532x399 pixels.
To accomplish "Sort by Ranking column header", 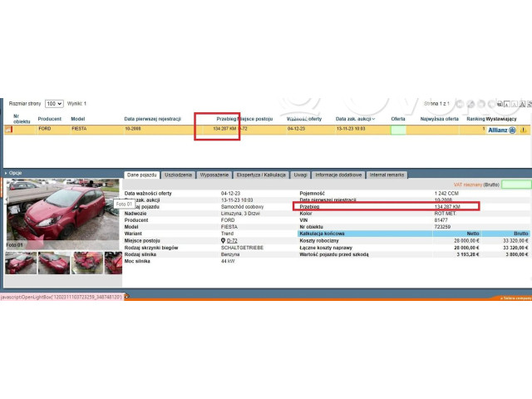I will pyautogui.click(x=475, y=119).
